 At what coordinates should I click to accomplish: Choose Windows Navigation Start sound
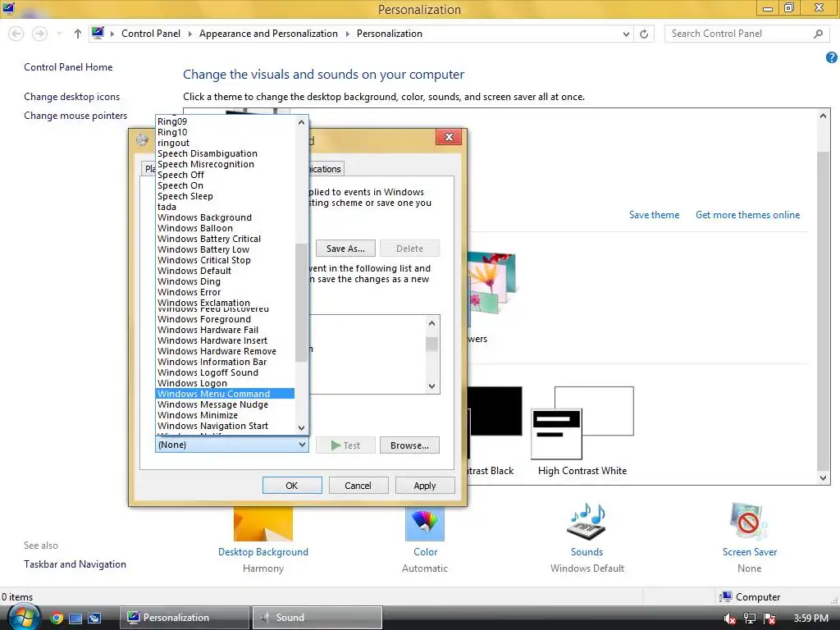coord(225,426)
